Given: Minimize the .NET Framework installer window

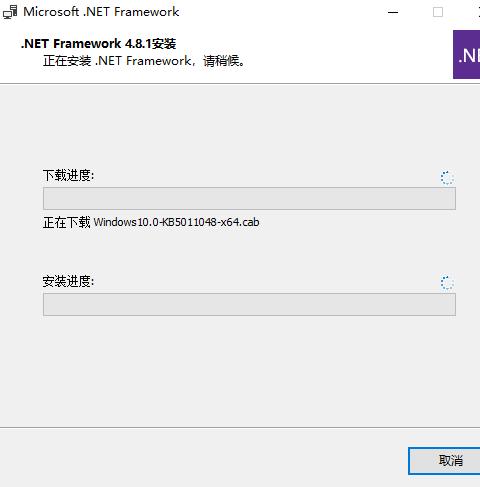Looking at the screenshot, I should click(393, 13).
